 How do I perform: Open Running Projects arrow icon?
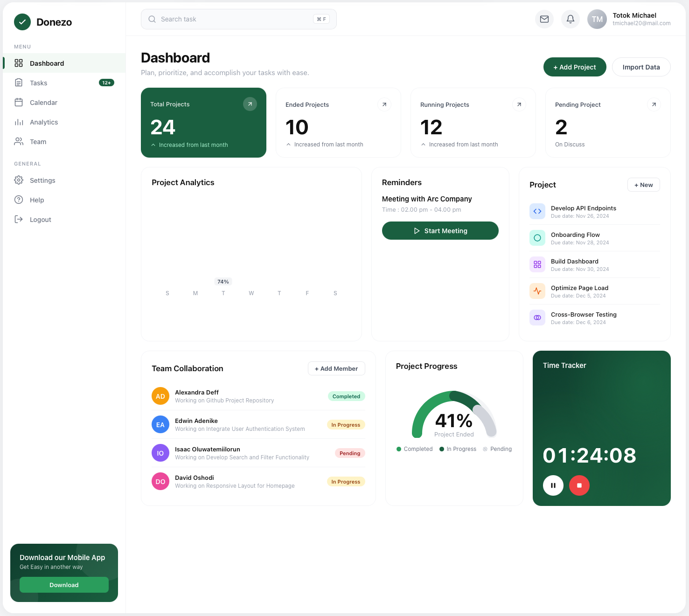(519, 104)
